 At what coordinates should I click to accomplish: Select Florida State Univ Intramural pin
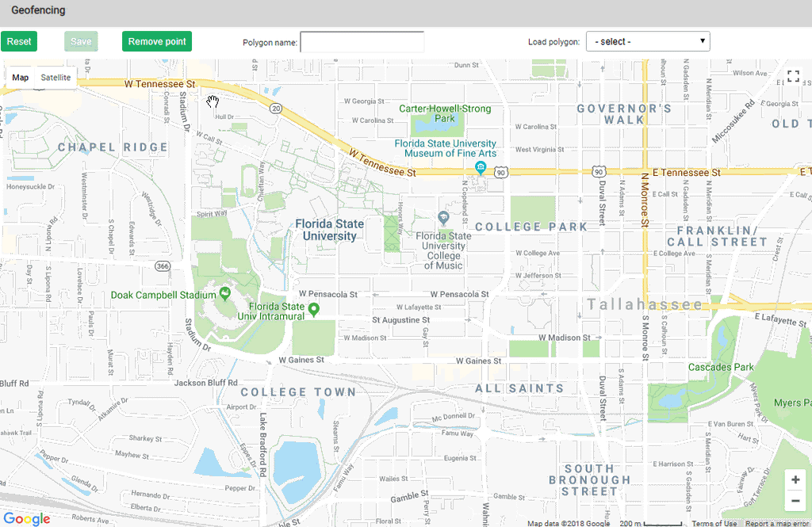[313, 310]
